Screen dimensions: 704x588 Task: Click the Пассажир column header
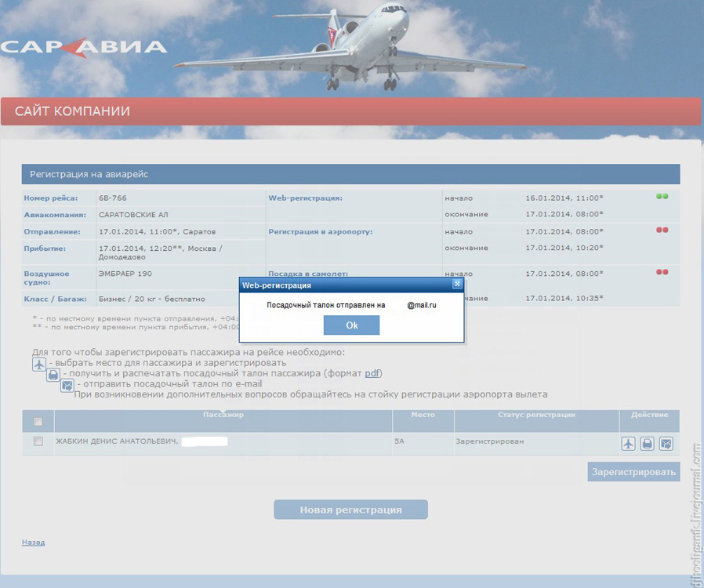tap(223, 415)
